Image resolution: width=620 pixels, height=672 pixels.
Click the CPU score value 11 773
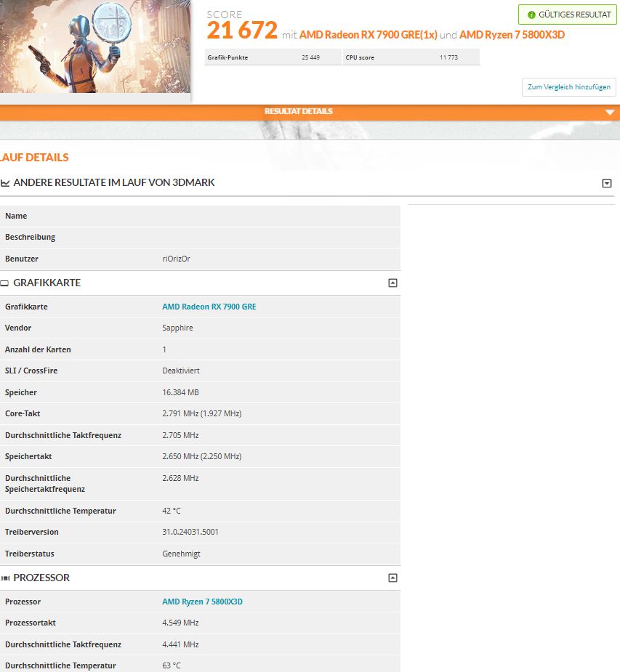(x=448, y=57)
